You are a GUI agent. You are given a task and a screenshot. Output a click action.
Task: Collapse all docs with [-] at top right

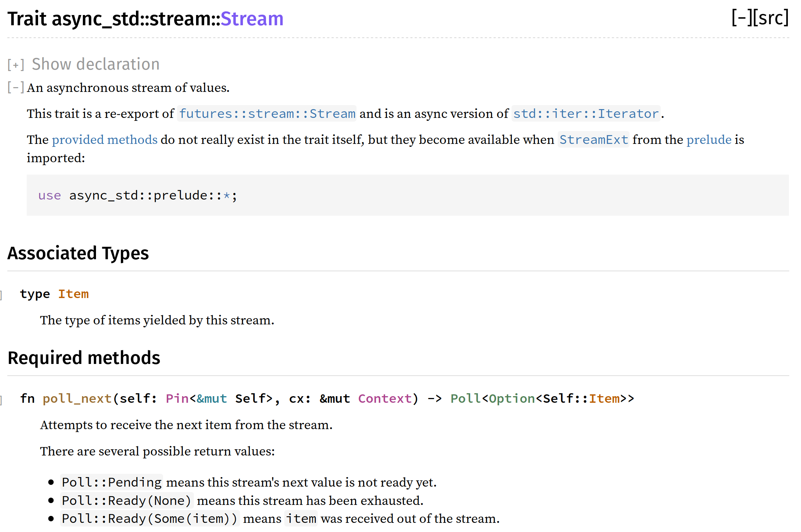742,18
